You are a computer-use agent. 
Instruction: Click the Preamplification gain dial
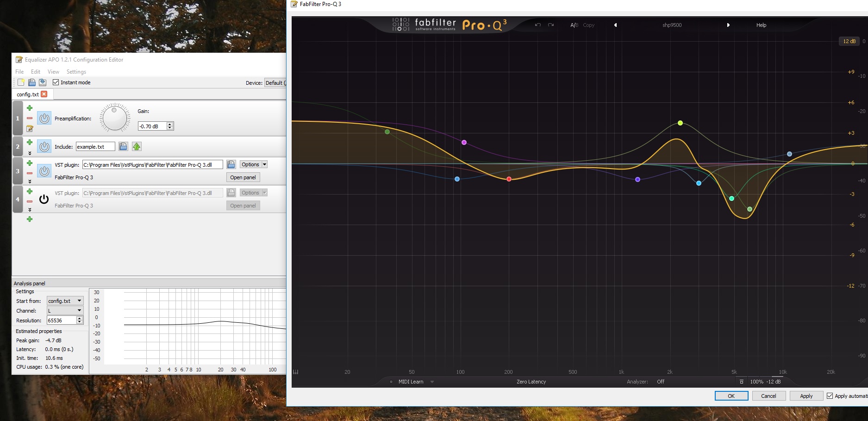114,118
